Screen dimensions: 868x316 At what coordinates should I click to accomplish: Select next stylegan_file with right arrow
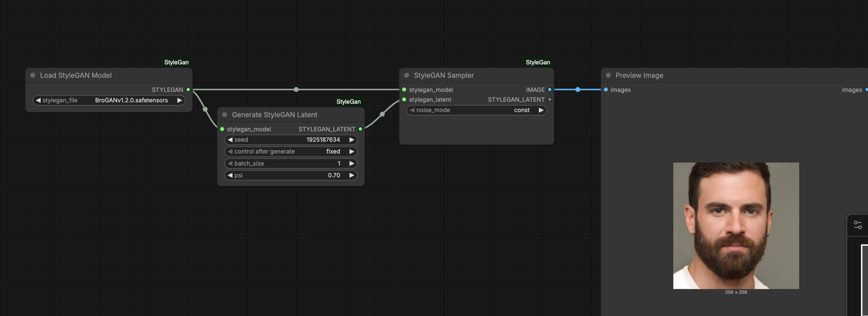[180, 100]
